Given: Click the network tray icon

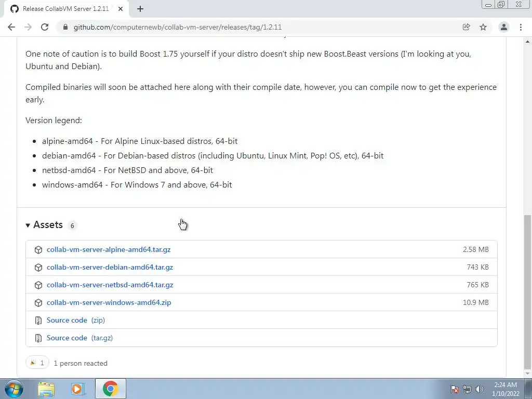Looking at the screenshot, I should (x=467, y=389).
